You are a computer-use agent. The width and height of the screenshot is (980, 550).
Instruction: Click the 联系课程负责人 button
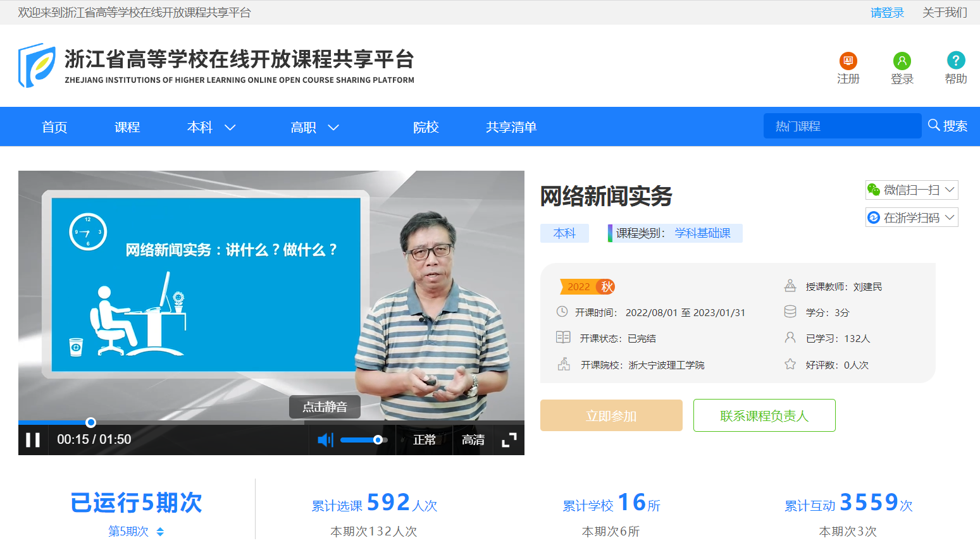tap(764, 416)
